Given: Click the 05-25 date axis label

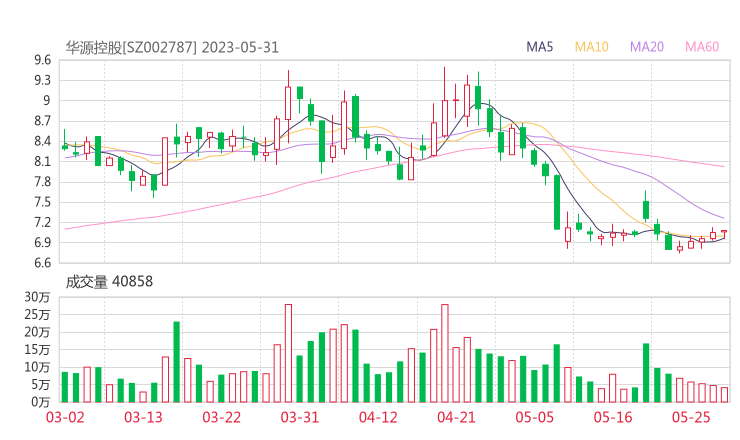Looking at the screenshot, I should (x=691, y=417).
